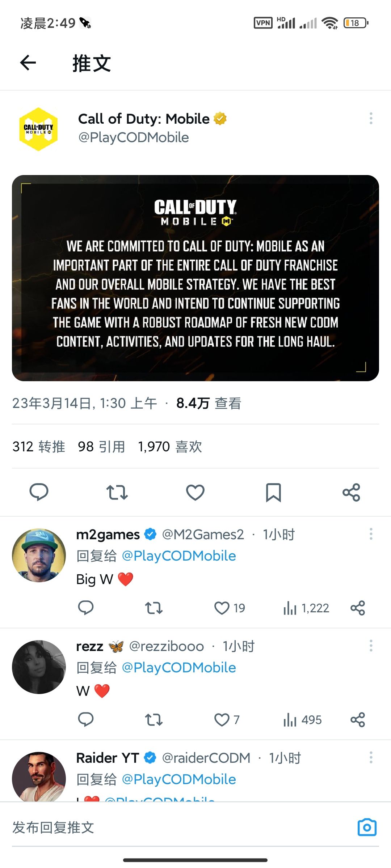Image resolution: width=391 pixels, height=868 pixels.
Task: View the 98 引用 quotes list
Action: pyautogui.click(x=101, y=446)
